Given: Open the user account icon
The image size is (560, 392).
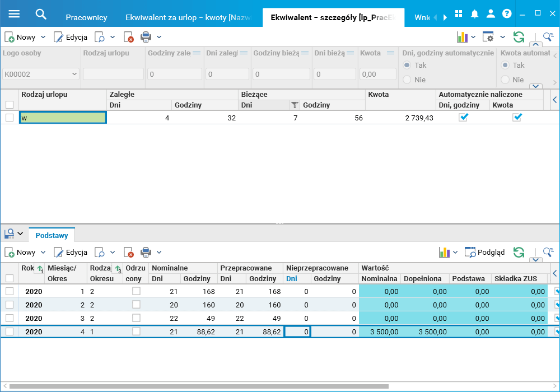Looking at the screenshot, I should point(491,14).
